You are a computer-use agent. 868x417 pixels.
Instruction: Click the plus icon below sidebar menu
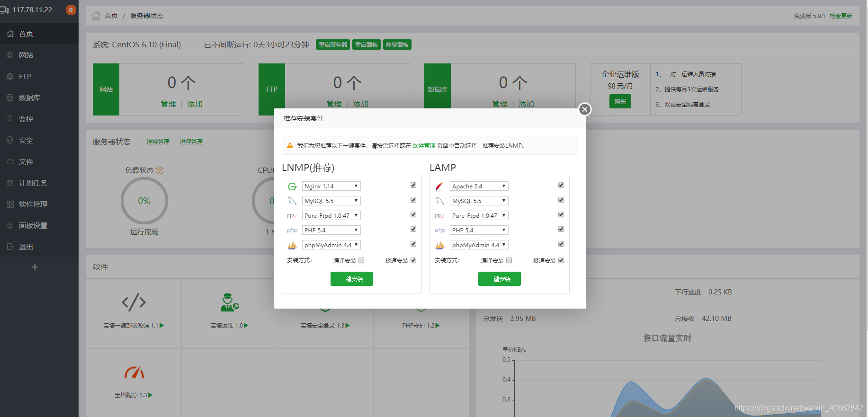tap(35, 267)
